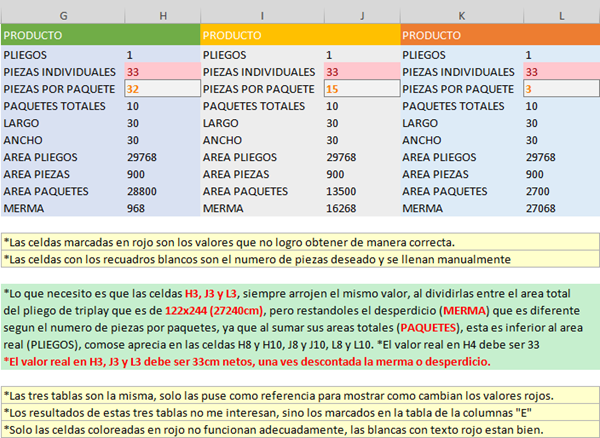The width and height of the screenshot is (600, 438).
Task: Select column I header
Action: tap(262, 16)
